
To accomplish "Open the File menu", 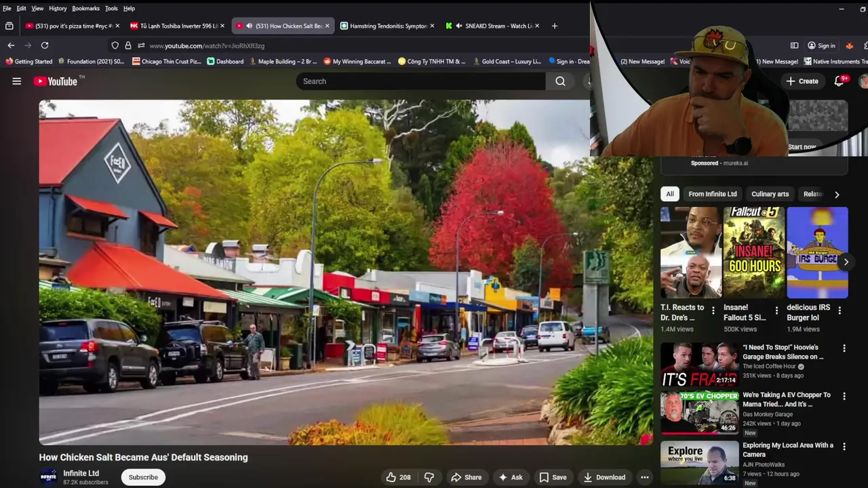I will 7,8.
